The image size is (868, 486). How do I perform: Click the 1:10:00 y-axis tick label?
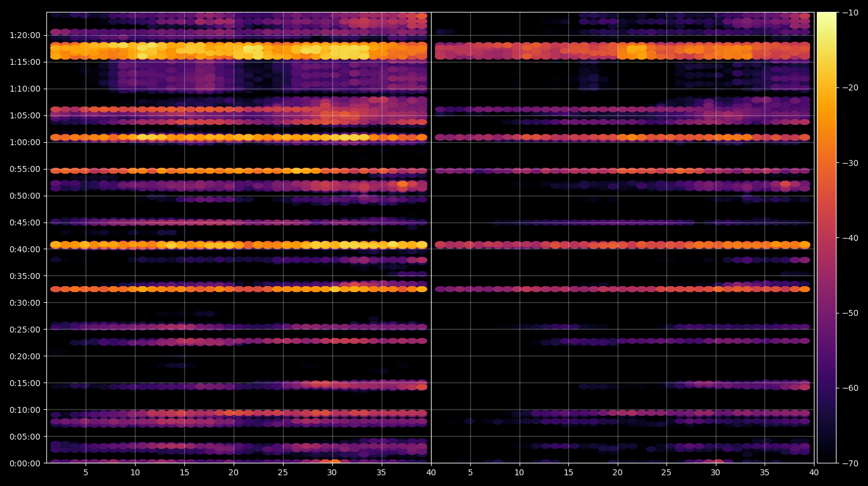click(x=25, y=89)
